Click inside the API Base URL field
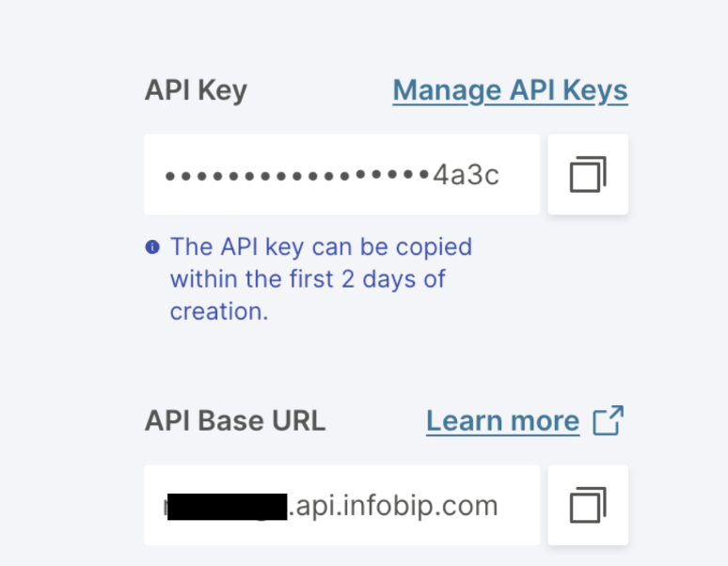The image size is (728, 566). 341,506
